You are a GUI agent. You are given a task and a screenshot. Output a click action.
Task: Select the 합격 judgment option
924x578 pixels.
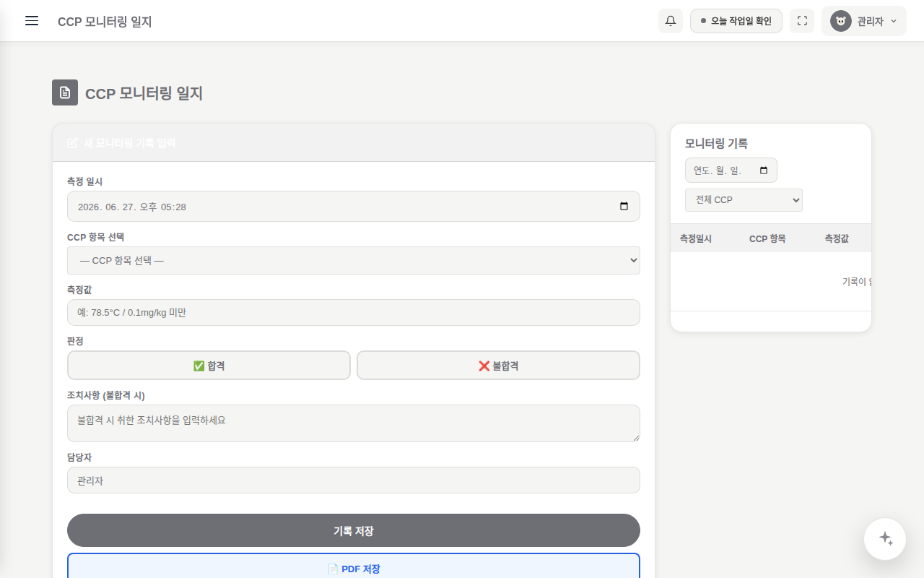[209, 366]
